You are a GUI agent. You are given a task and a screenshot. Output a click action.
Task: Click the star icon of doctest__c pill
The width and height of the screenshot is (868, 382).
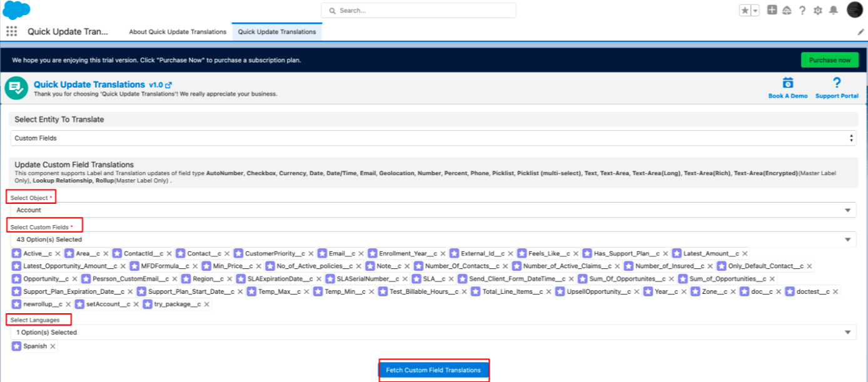pyautogui.click(x=790, y=292)
